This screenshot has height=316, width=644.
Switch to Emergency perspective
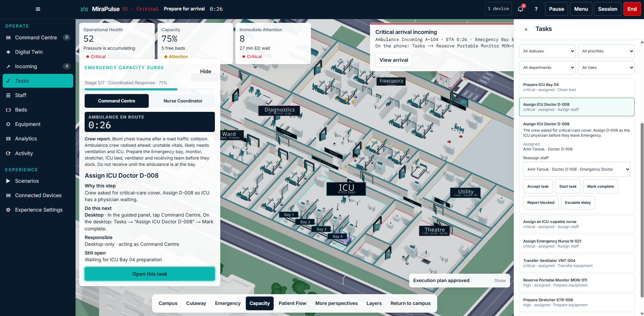[228, 304]
